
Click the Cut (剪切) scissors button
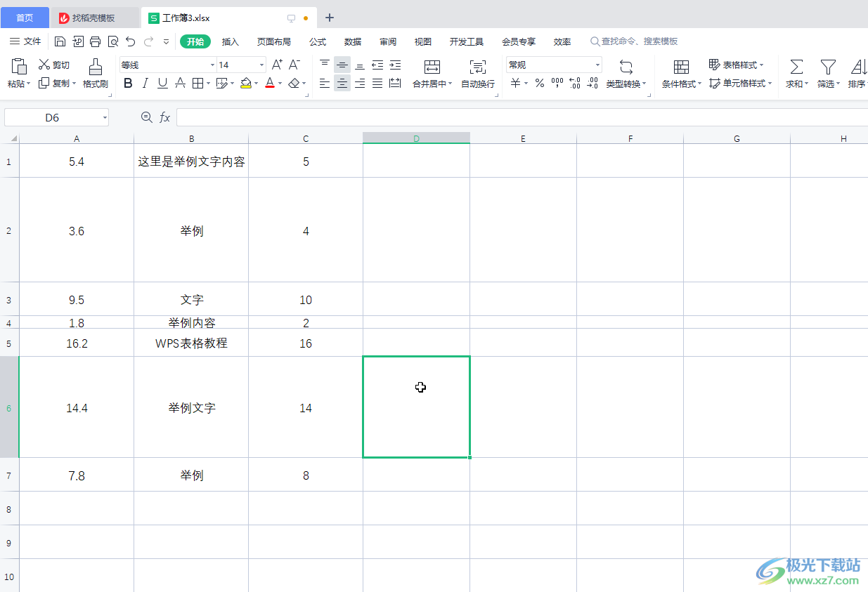click(54, 65)
